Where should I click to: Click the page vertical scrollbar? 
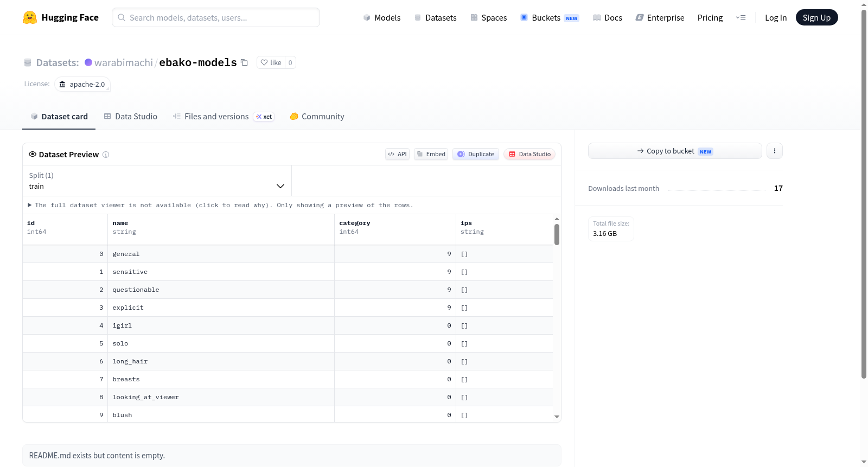pos(864,194)
